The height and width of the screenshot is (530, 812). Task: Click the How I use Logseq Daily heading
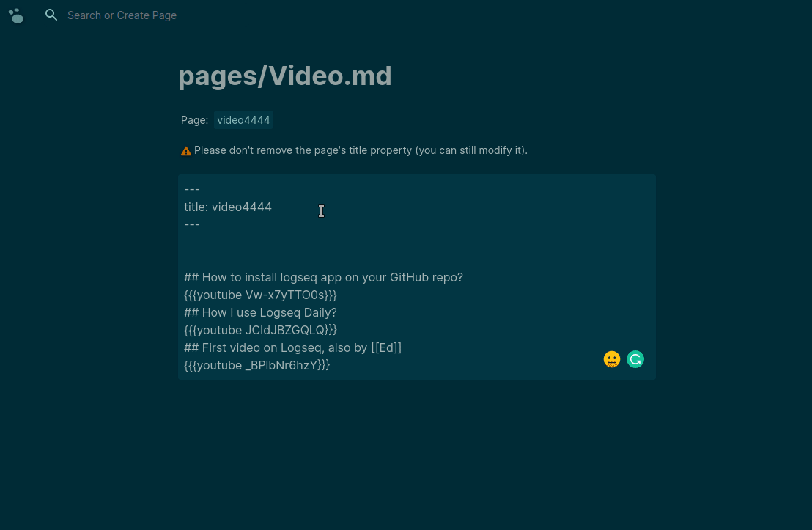(260, 312)
